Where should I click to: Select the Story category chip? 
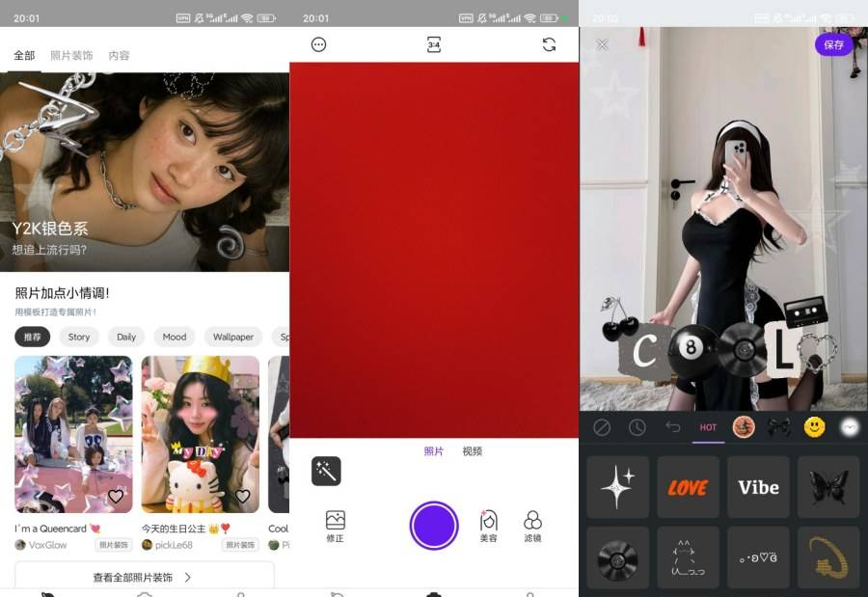pos(79,337)
